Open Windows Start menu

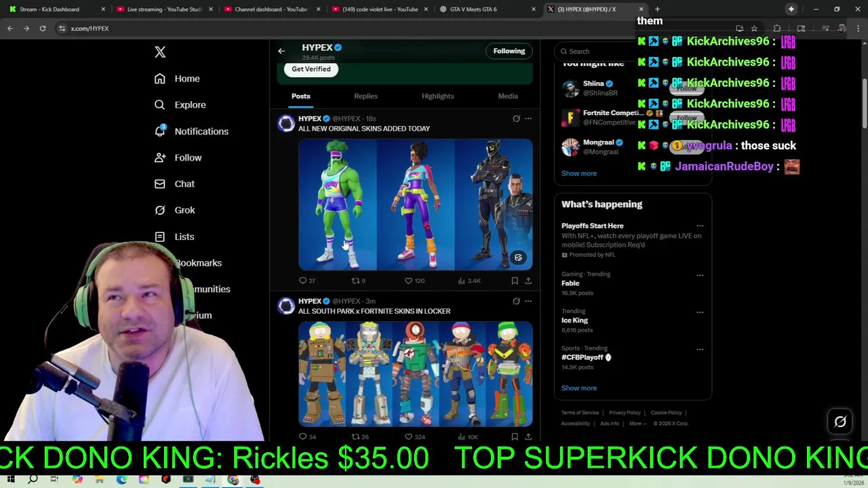12,480
